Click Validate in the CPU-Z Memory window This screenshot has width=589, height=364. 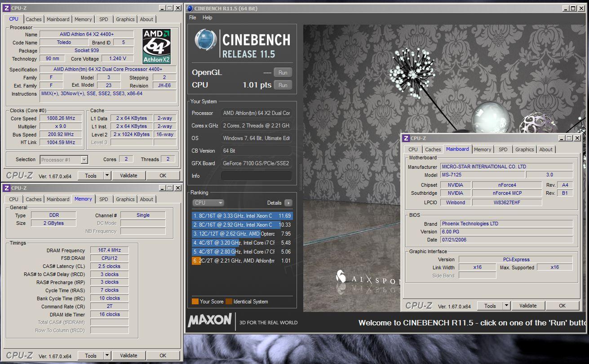128,355
